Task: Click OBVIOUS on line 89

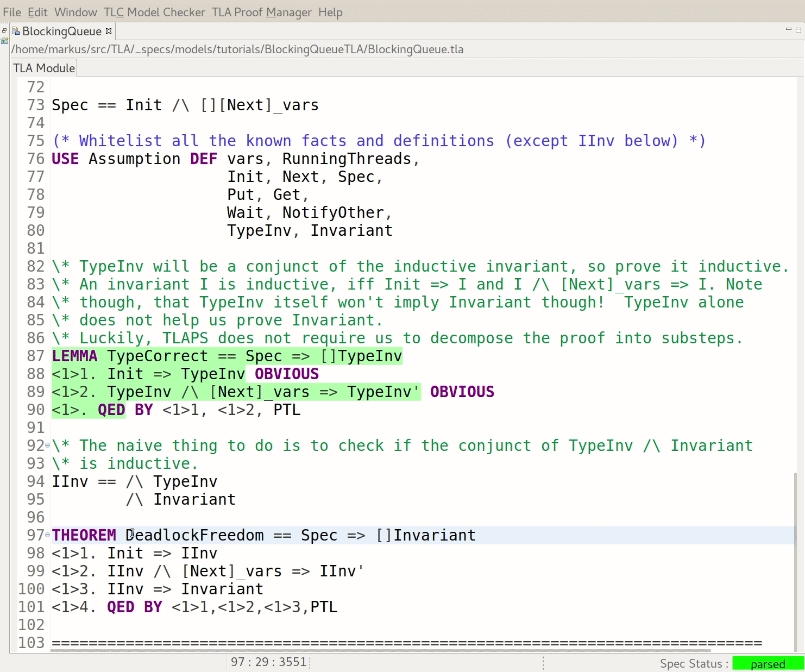Action: click(462, 392)
